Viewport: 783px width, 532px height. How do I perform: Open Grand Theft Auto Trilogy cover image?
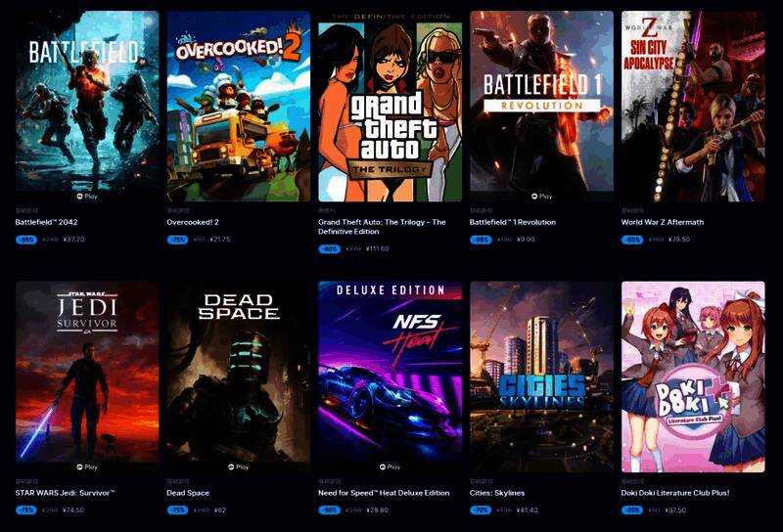click(390, 107)
